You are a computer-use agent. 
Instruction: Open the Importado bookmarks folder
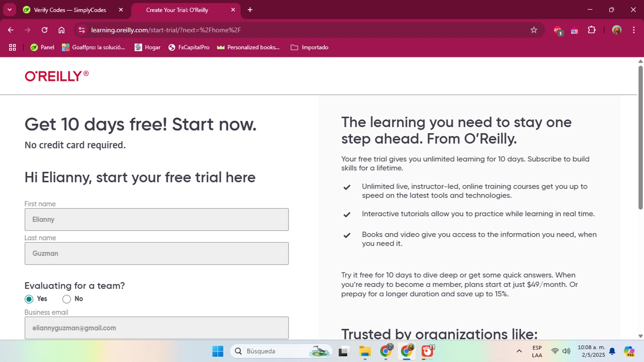310,48
